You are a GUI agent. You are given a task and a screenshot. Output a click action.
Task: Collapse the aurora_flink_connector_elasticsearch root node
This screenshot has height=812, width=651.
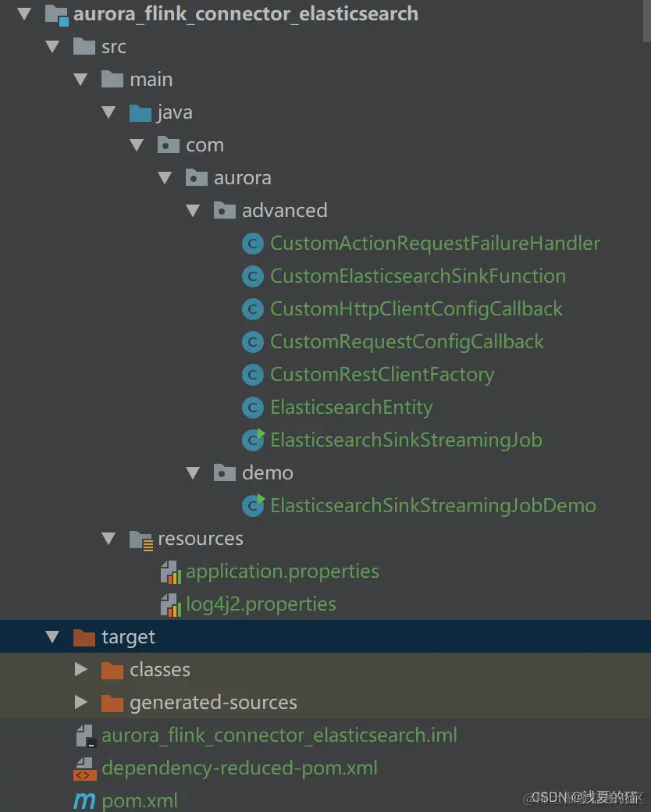tap(24, 14)
